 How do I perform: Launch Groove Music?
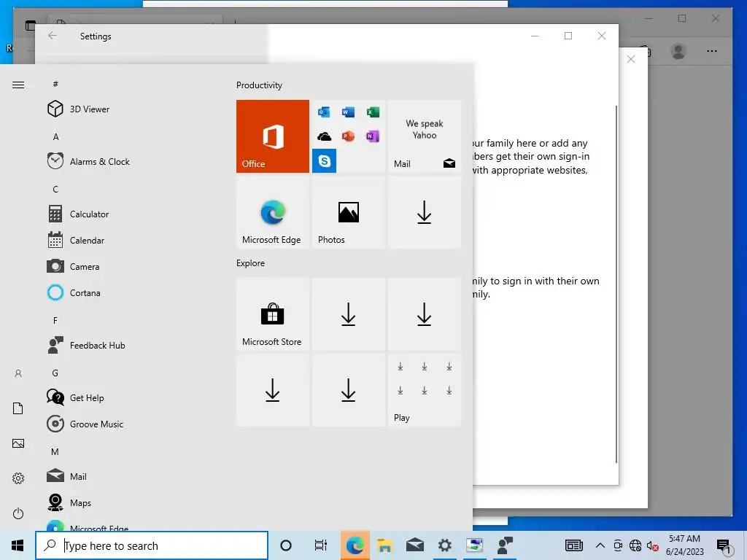[x=127, y=424]
